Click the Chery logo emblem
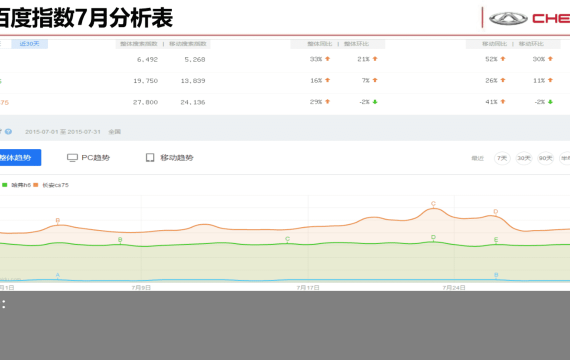Viewport: 570px width, 360px height. (x=508, y=18)
